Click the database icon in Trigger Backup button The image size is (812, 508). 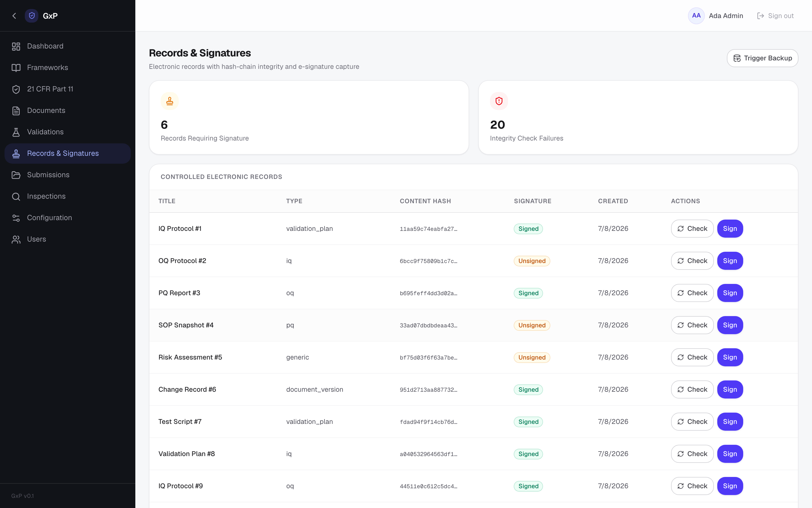click(x=737, y=58)
